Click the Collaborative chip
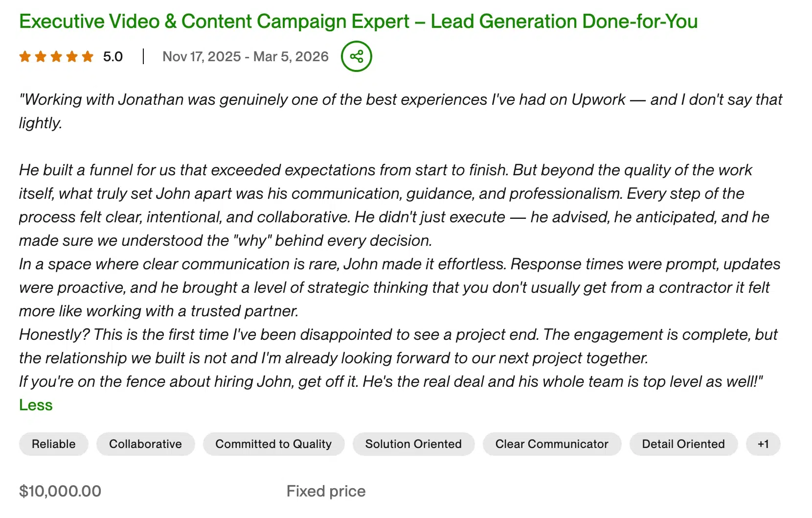This screenshot has height=518, width=812. (x=145, y=444)
